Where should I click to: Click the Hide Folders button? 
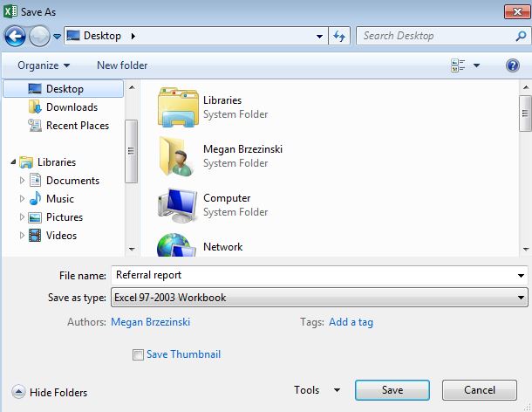tap(50, 392)
